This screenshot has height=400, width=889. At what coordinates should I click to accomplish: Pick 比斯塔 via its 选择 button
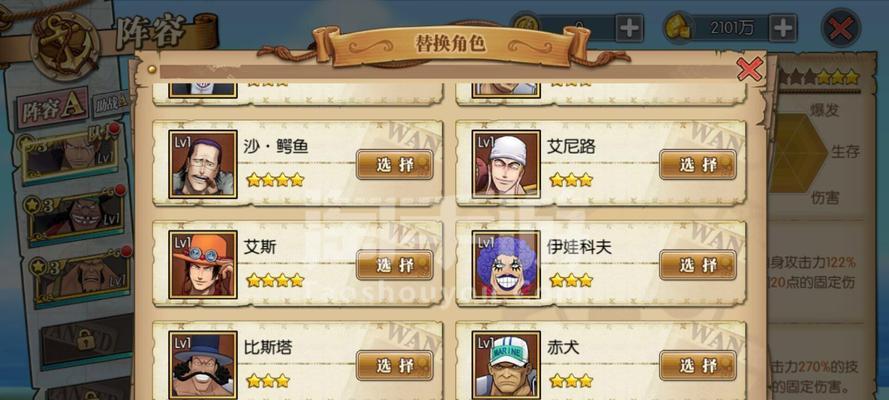pos(395,365)
